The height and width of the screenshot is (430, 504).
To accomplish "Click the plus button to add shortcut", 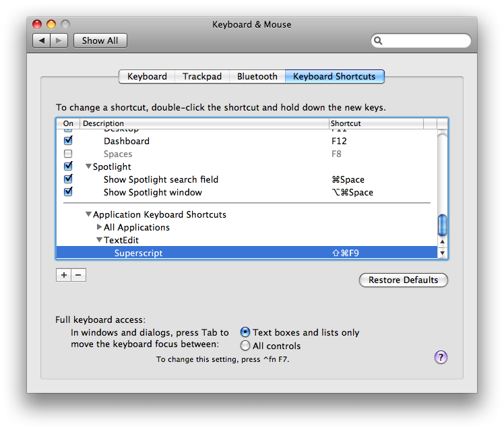I will 63,275.
